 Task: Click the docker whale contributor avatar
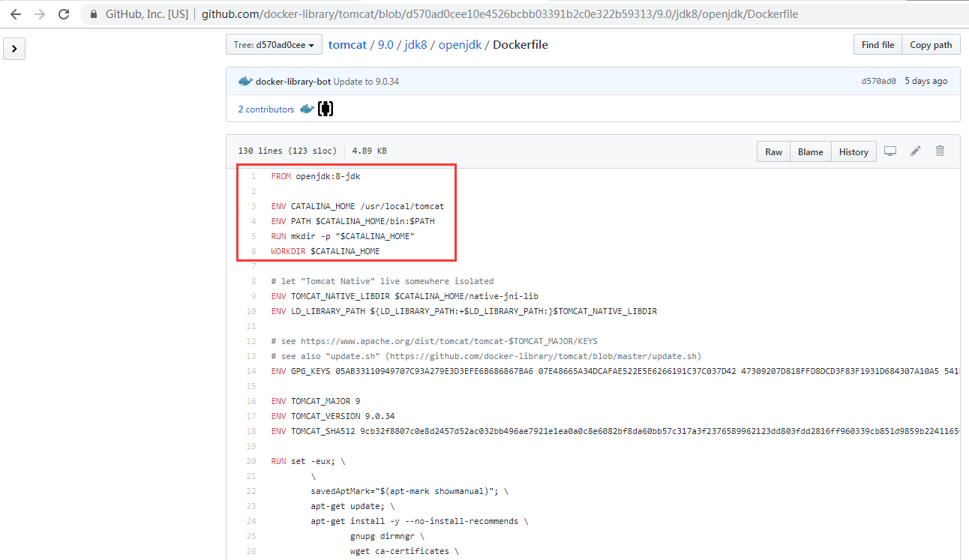coord(307,109)
